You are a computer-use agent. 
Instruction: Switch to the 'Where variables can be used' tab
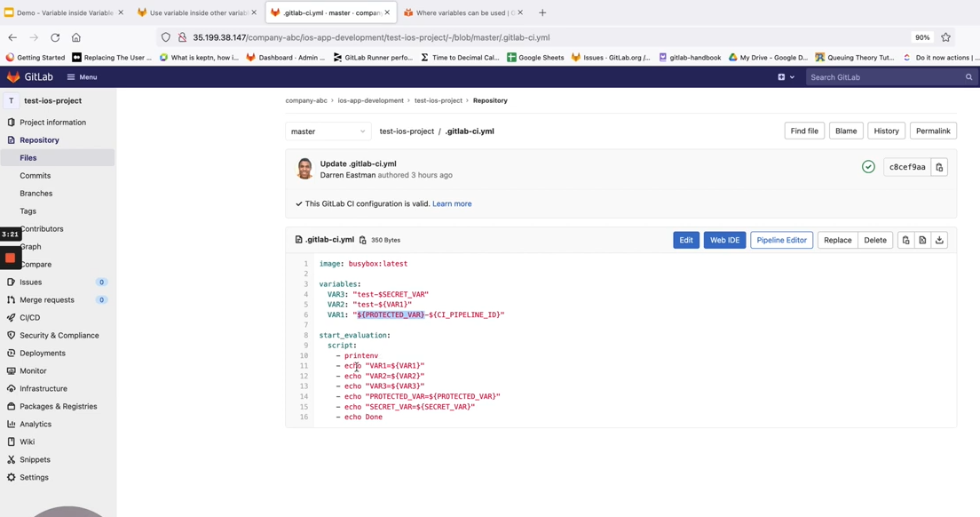(459, 12)
